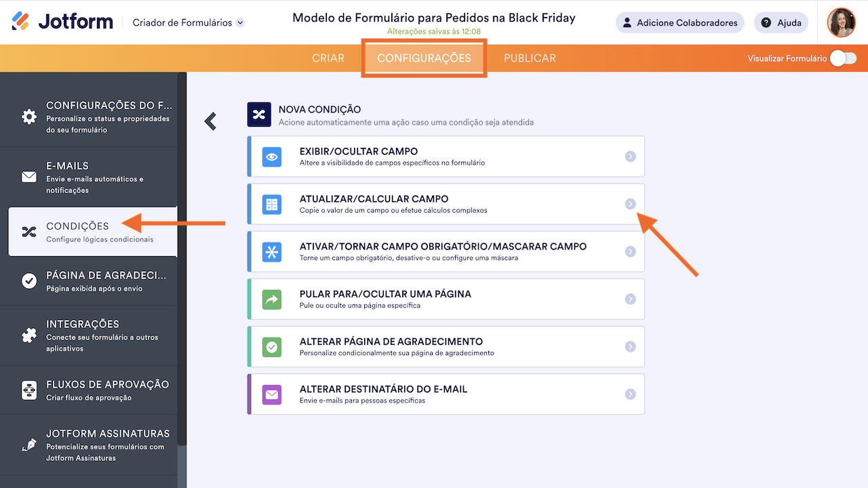The width and height of the screenshot is (868, 488).
Task: Switch to the Criar tab
Action: click(x=328, y=58)
